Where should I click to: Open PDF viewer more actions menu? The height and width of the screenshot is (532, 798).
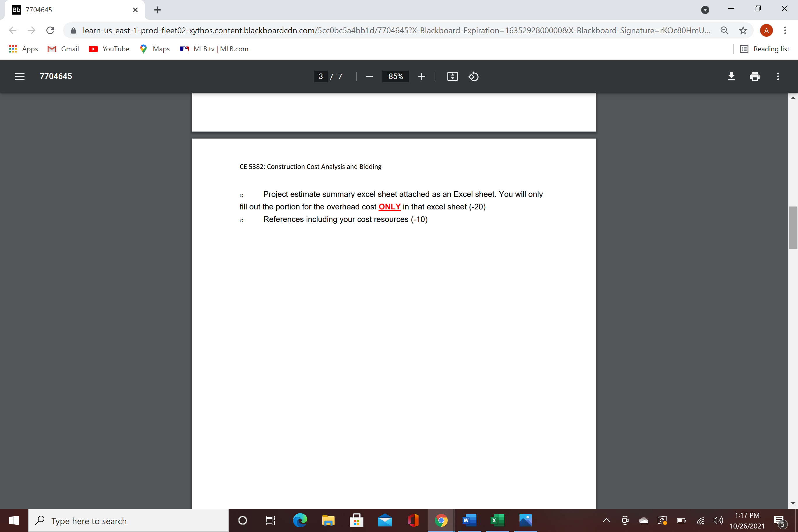778,76
